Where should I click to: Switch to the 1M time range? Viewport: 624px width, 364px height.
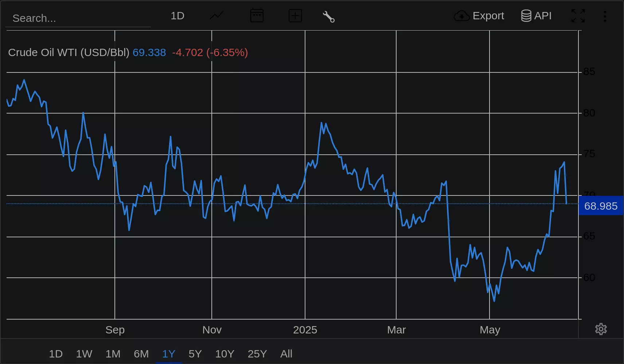pos(113,354)
